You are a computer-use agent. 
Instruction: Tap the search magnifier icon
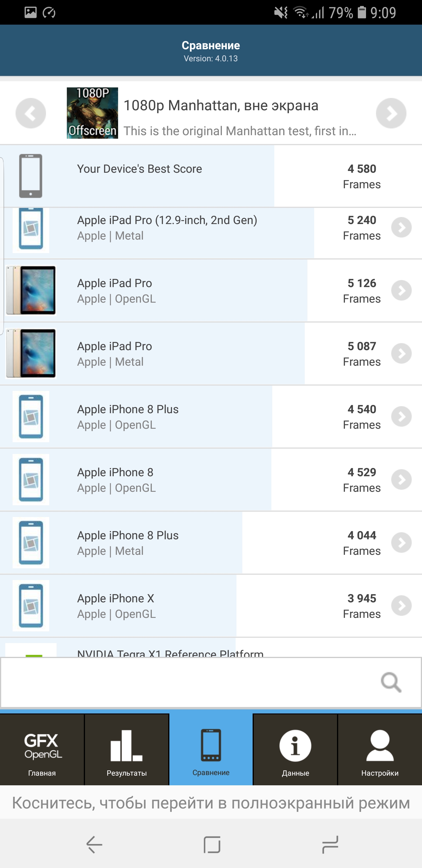(x=391, y=682)
